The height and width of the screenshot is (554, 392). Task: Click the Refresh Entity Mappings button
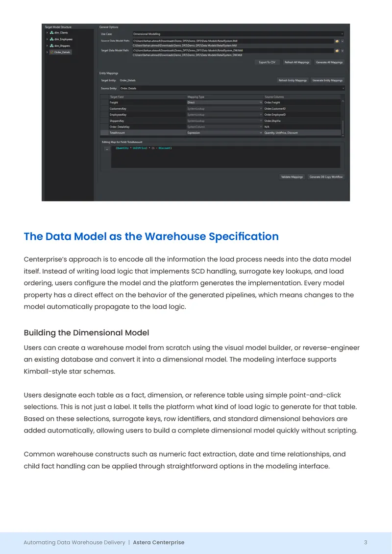pos(293,80)
